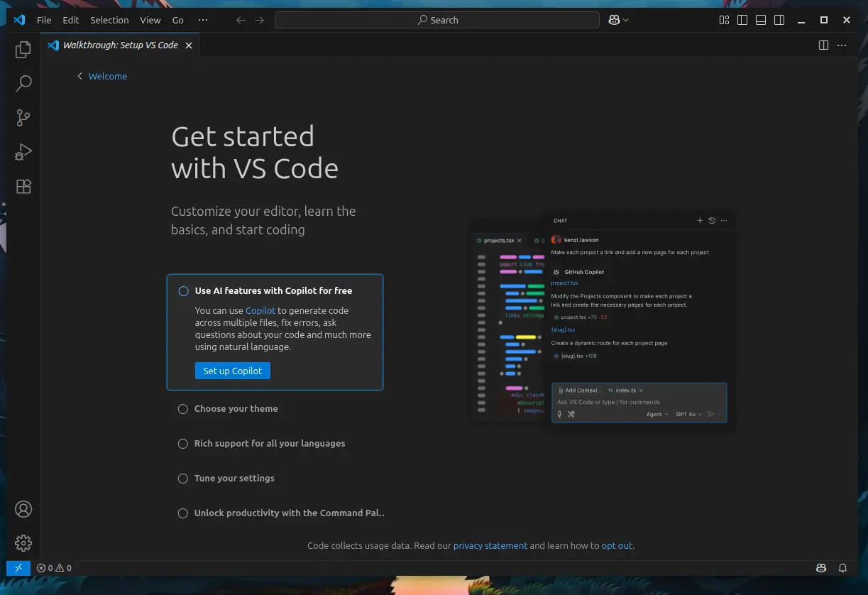The image size is (868, 595).
Task: Toggle 'Tune your settings' step circle
Action: (x=183, y=479)
